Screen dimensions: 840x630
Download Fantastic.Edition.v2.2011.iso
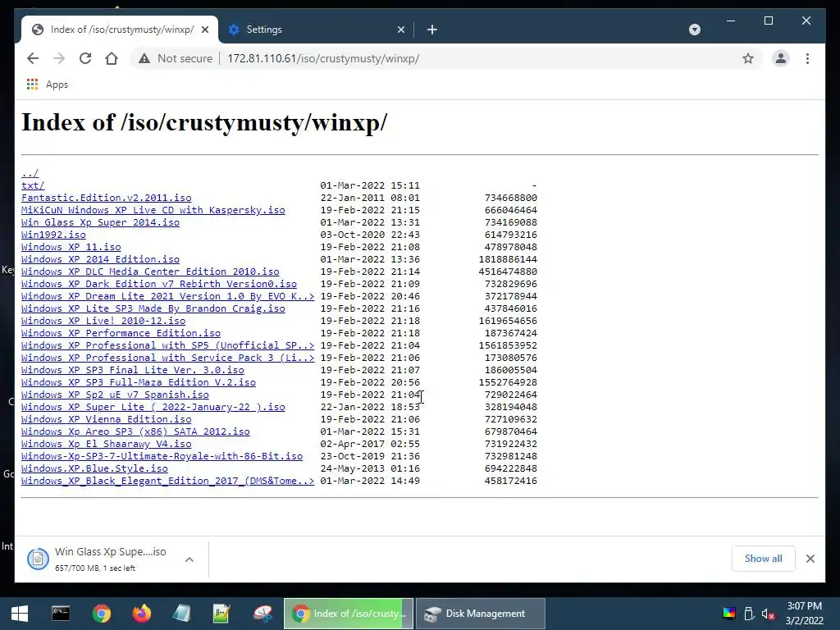[x=106, y=198]
